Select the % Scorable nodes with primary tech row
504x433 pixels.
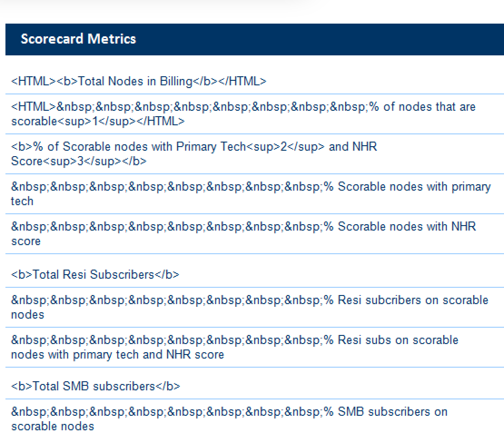(251, 194)
